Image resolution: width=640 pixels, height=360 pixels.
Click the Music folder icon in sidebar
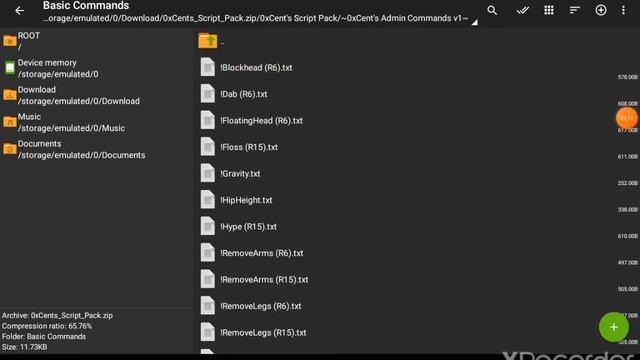coord(10,122)
